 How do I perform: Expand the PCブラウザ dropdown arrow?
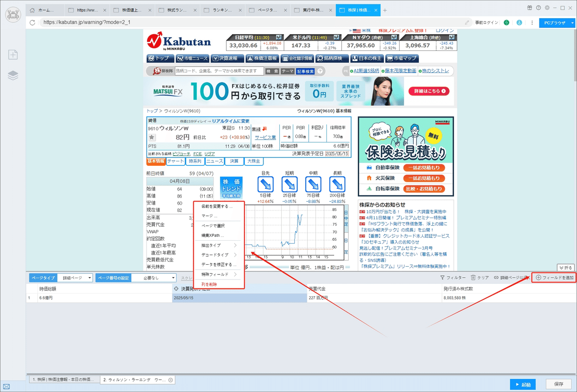572,22
